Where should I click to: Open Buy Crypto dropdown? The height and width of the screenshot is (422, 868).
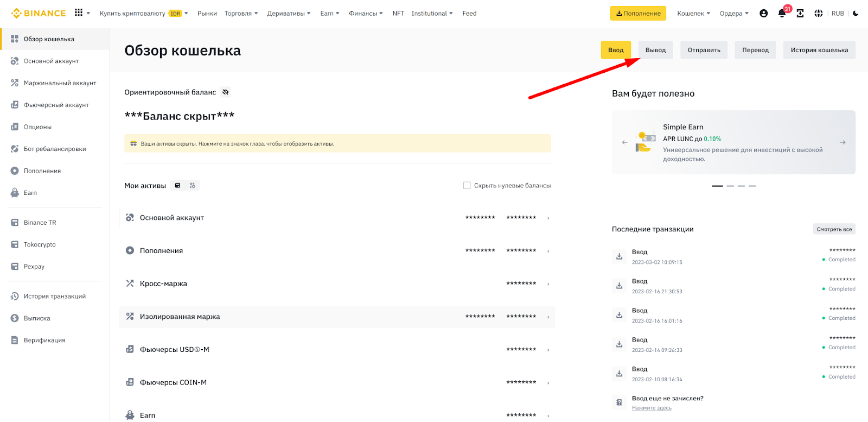coord(144,14)
